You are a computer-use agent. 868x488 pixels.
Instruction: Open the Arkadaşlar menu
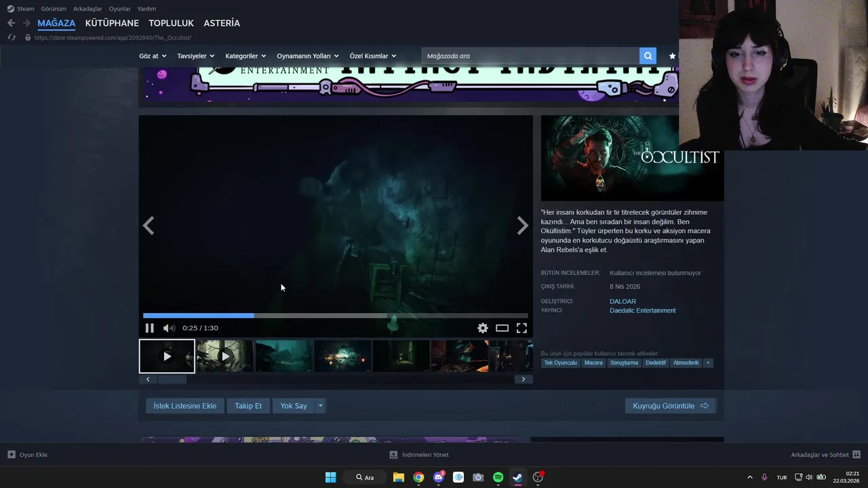coord(88,9)
